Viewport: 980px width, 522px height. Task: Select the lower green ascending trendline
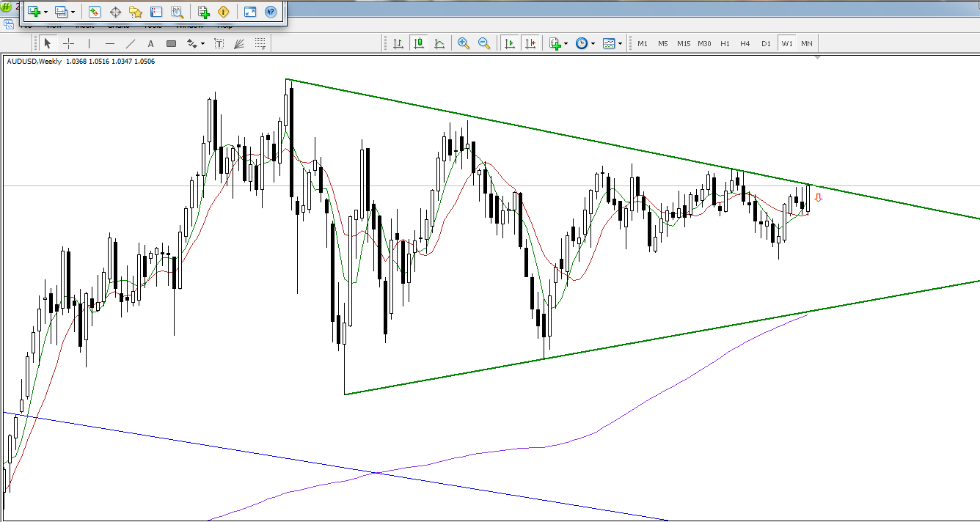click(662, 338)
